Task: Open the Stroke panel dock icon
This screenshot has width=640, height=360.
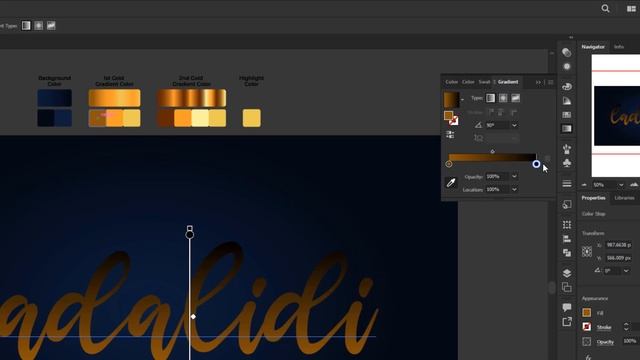Action: (567, 183)
